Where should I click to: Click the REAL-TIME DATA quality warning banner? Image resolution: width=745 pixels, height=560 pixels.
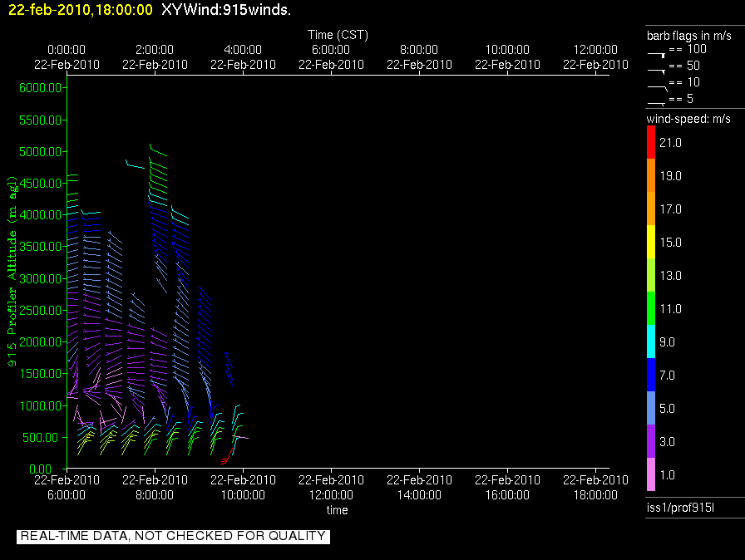point(173,536)
